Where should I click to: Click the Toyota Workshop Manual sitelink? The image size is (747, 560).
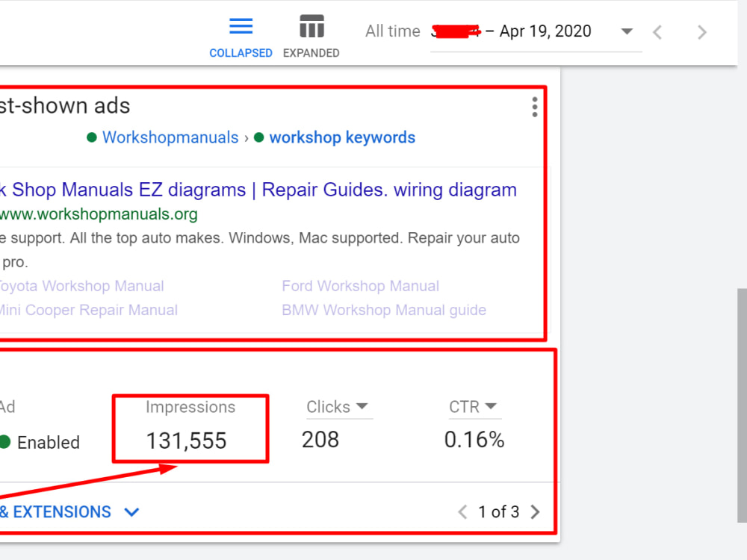[x=81, y=286]
